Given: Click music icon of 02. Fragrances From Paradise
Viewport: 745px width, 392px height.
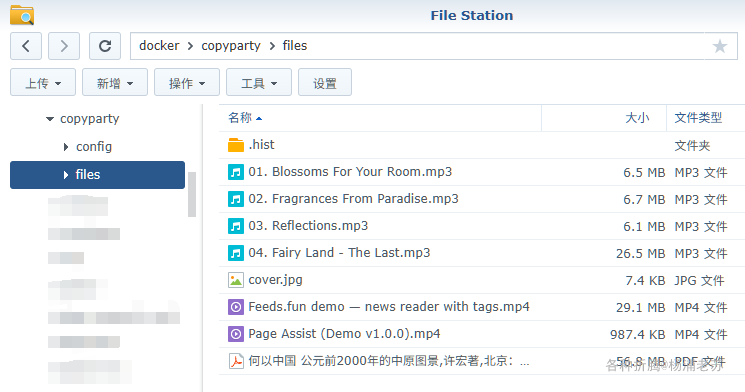Looking at the screenshot, I should point(236,199).
